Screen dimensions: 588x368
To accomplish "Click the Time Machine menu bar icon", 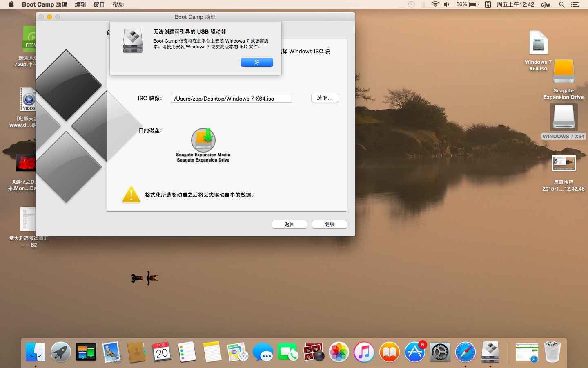I will click(x=411, y=4).
